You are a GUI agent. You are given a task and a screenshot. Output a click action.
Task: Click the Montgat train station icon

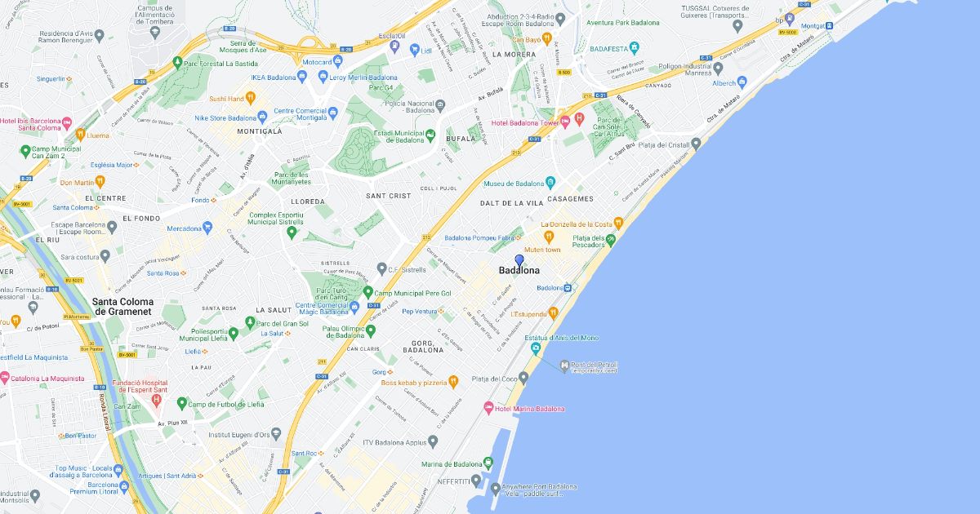[829, 25]
